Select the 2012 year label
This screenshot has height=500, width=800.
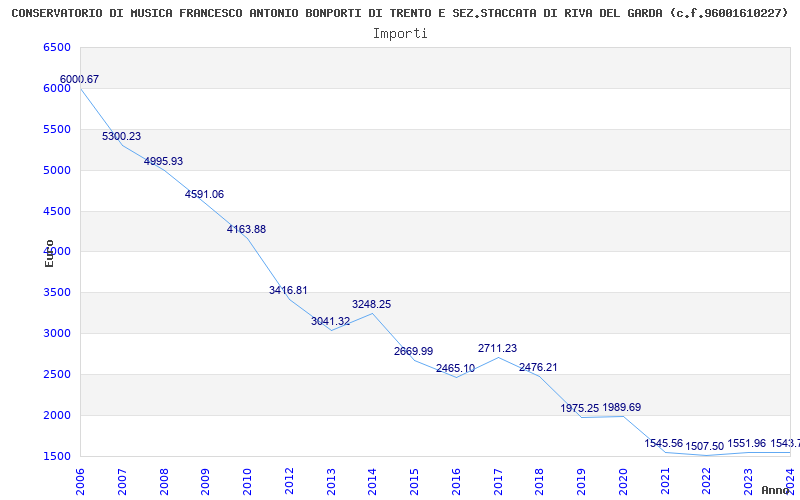289,482
